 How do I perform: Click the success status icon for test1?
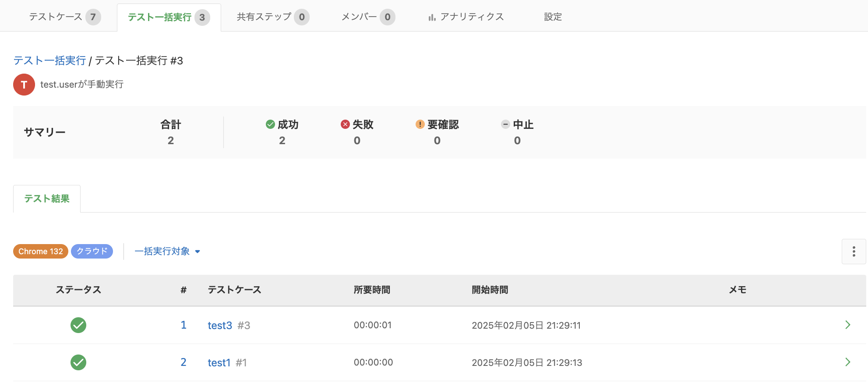[78, 362]
